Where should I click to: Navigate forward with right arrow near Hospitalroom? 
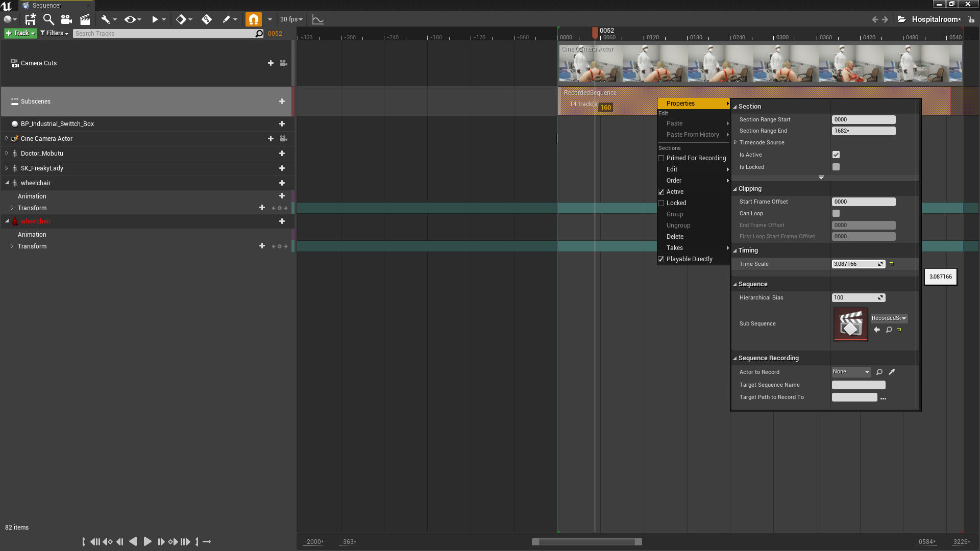(x=885, y=19)
